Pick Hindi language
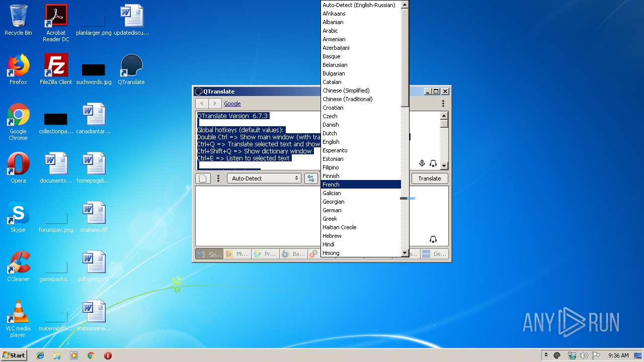The height and width of the screenshot is (362, 644). 361,244
